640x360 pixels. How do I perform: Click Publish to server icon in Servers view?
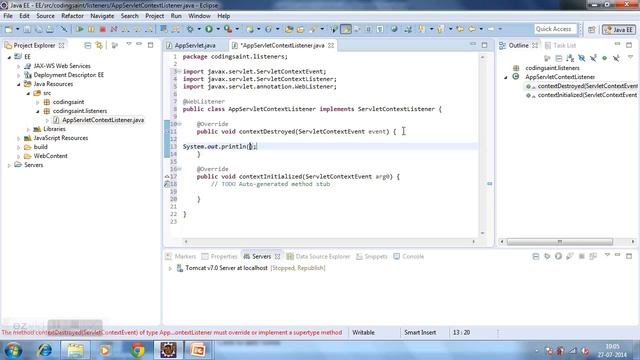pos(593,256)
